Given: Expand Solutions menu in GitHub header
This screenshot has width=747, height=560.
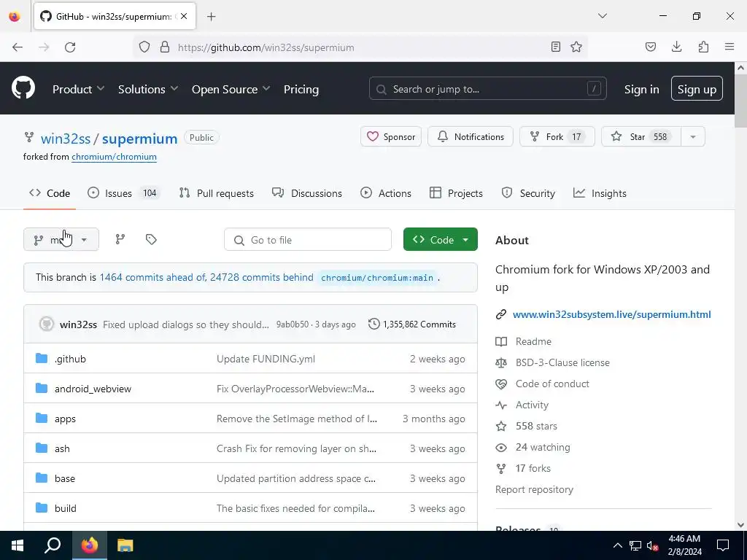Looking at the screenshot, I should 147,89.
